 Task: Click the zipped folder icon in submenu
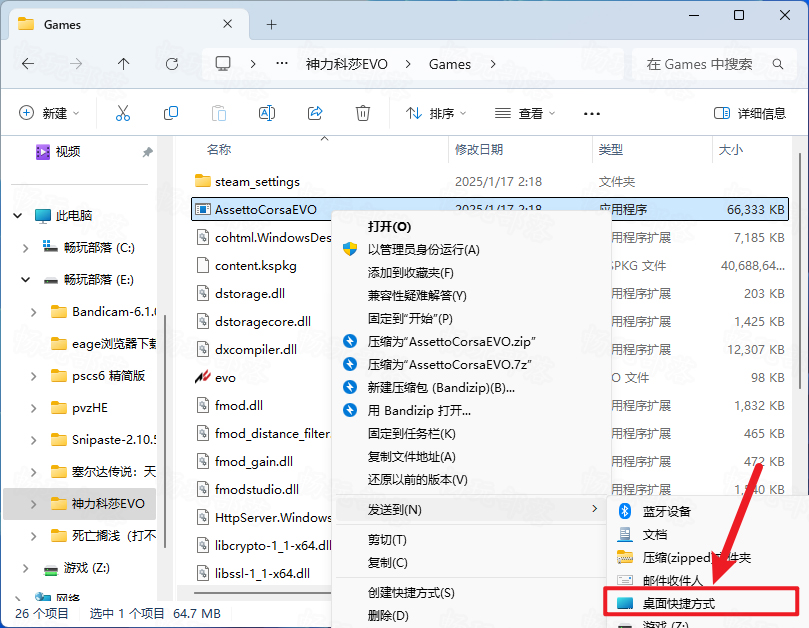click(x=625, y=557)
